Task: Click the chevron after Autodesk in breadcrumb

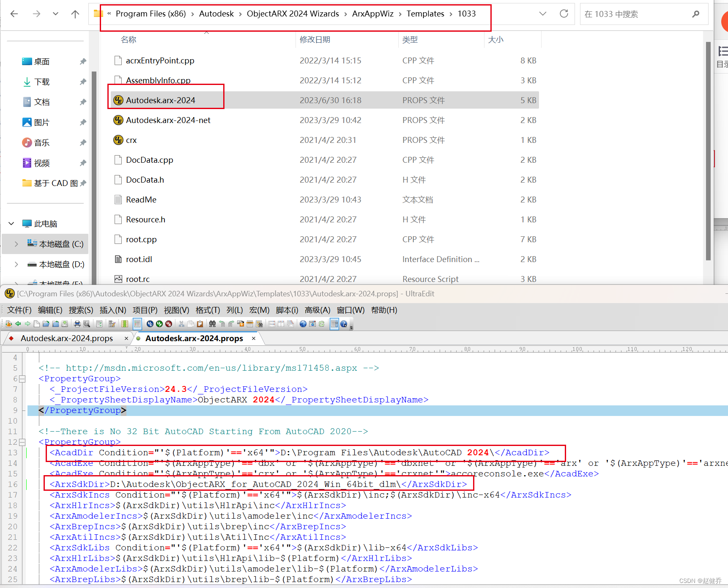Action: point(240,14)
